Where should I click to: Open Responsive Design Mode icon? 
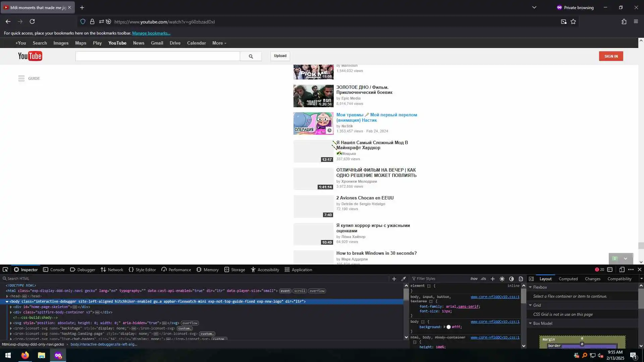pyautogui.click(x=622, y=269)
